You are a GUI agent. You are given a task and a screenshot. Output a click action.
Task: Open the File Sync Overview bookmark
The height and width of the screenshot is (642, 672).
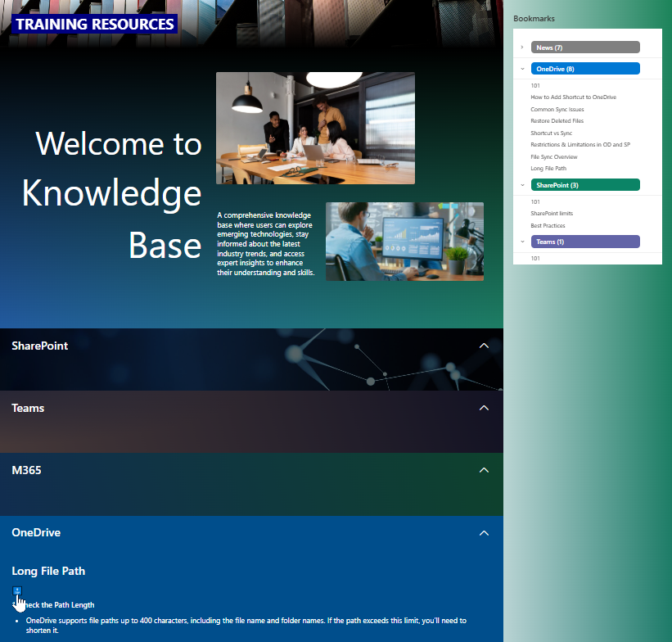pyautogui.click(x=553, y=156)
